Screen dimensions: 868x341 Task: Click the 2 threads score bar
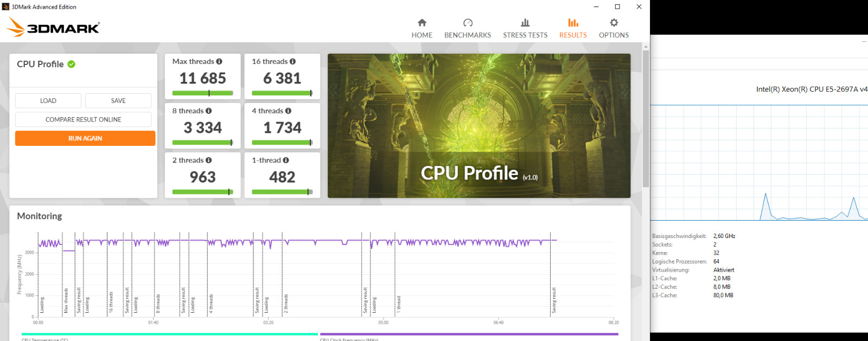click(x=202, y=192)
